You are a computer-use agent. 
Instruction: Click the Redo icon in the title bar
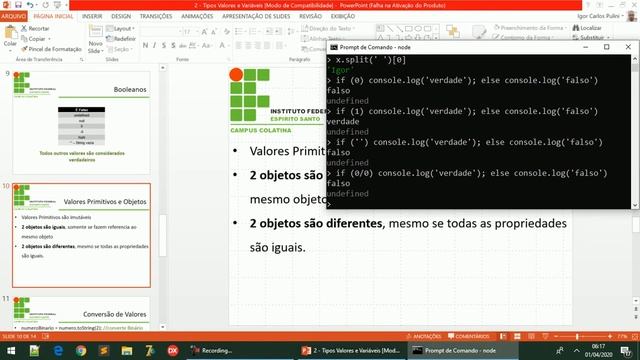pos(45,5)
